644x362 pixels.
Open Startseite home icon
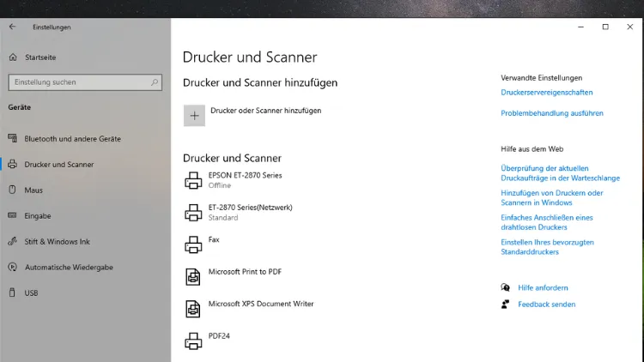13,57
